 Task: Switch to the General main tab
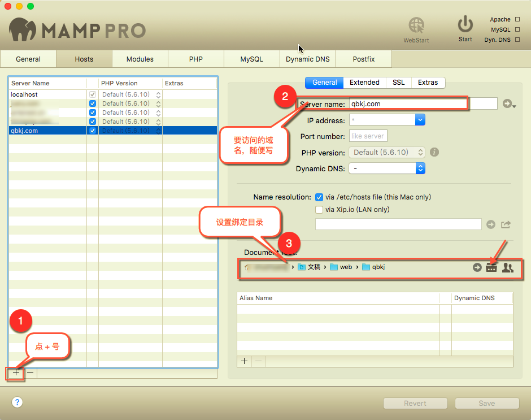click(x=28, y=59)
